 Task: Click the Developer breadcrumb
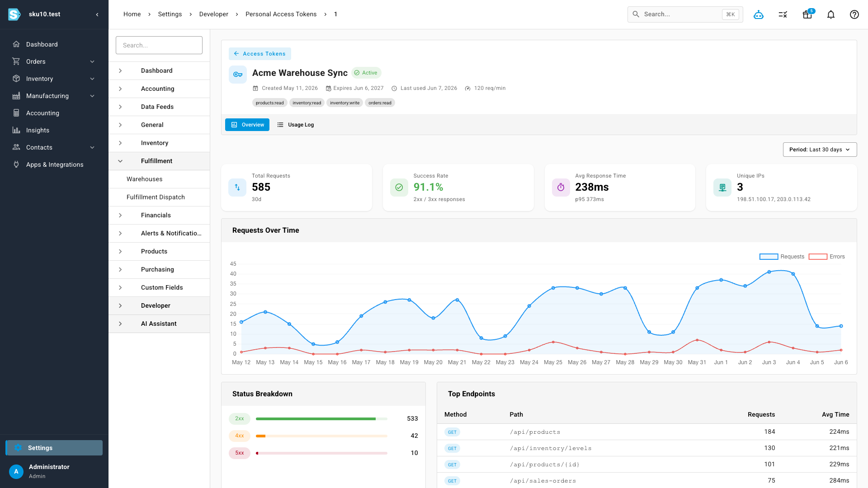[214, 14]
